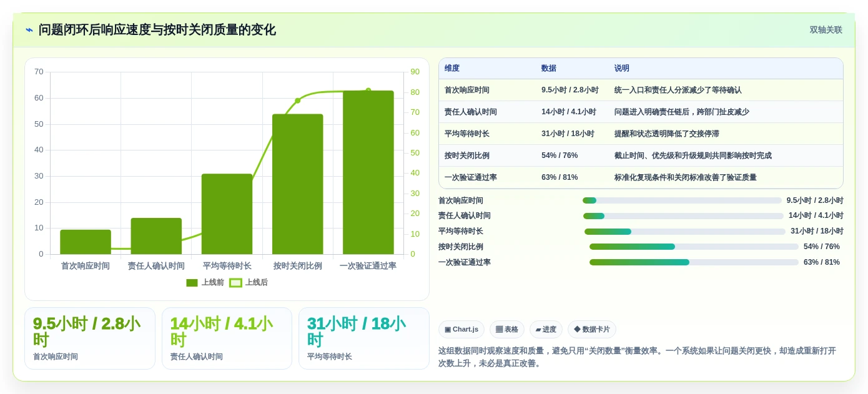Image resolution: width=868 pixels, height=394 pixels.
Task: Click the 数据 column header
Action: click(549, 69)
